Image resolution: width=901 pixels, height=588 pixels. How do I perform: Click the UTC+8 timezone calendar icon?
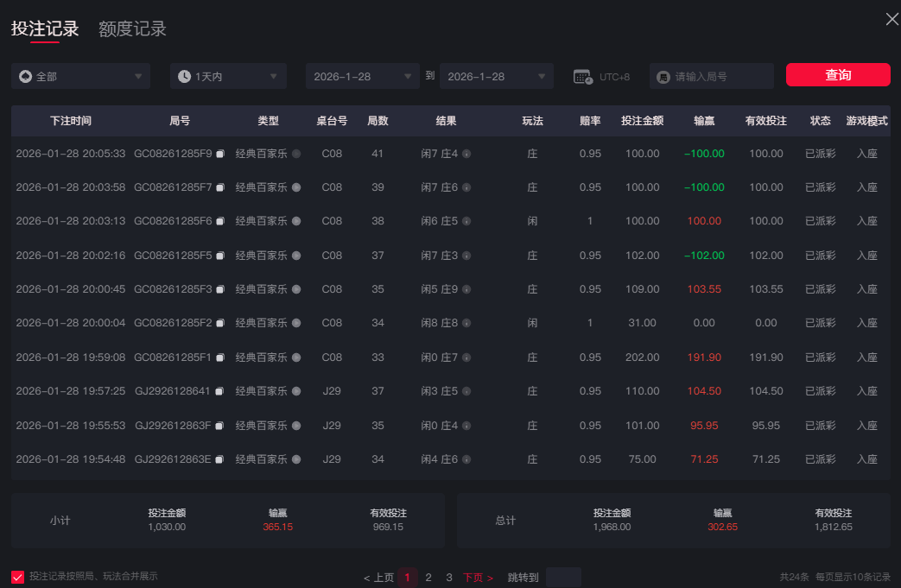pyautogui.click(x=583, y=77)
